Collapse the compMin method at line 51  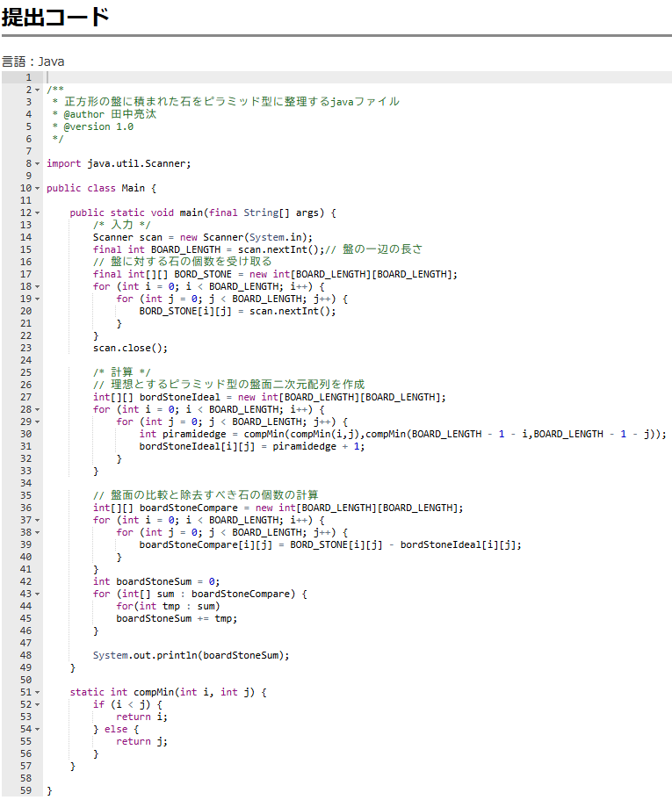(x=38, y=692)
